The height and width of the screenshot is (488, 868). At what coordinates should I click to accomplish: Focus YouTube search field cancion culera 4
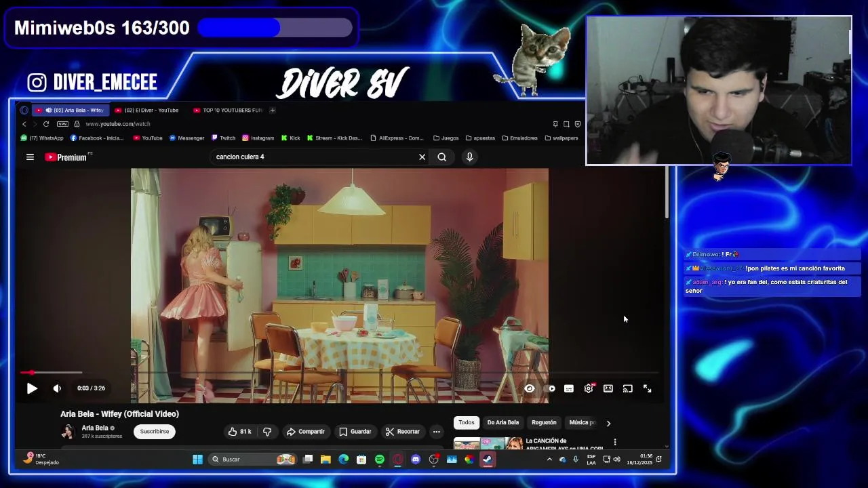(x=312, y=157)
